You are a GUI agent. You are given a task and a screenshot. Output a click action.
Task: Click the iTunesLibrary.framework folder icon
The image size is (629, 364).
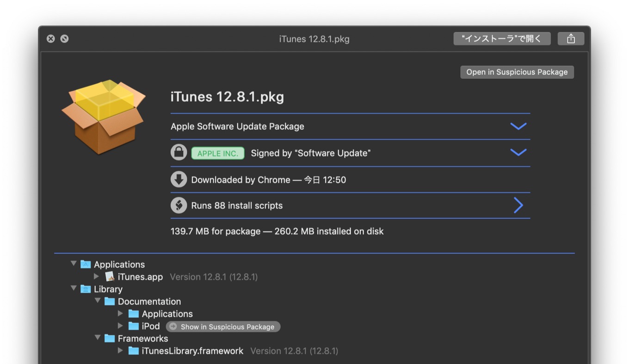pos(134,351)
